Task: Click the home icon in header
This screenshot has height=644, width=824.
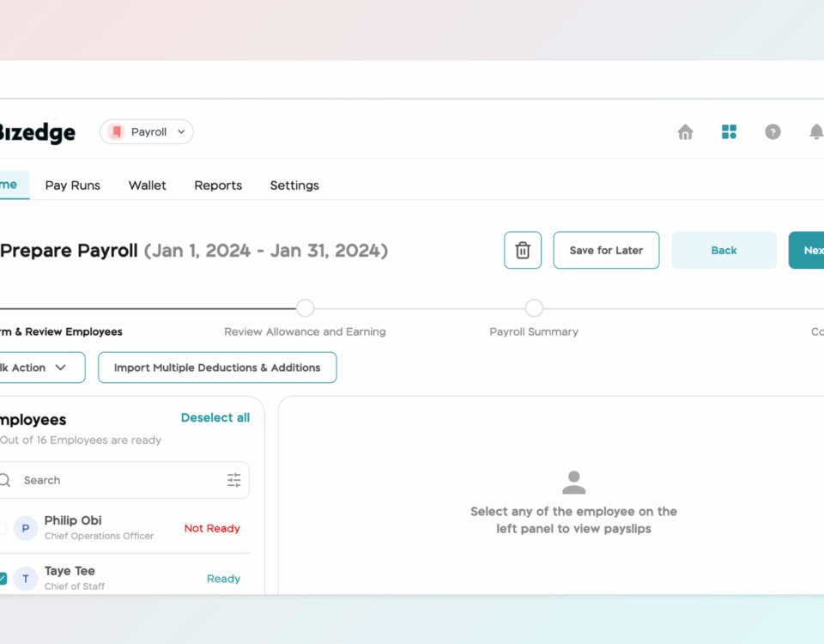Action: coord(685,132)
